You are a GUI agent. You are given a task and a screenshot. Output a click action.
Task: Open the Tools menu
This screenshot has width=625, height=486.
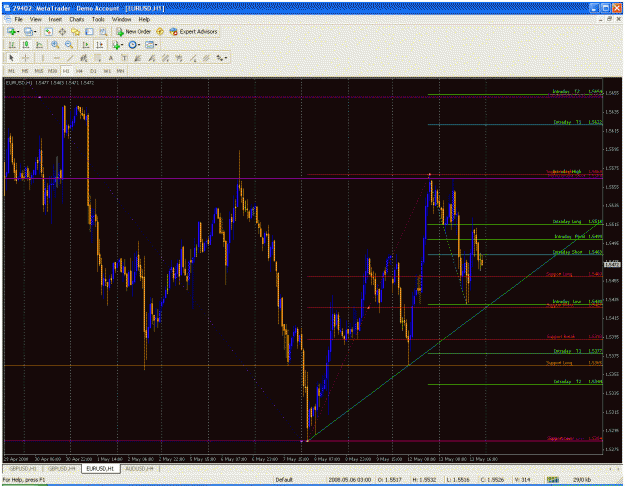point(98,19)
